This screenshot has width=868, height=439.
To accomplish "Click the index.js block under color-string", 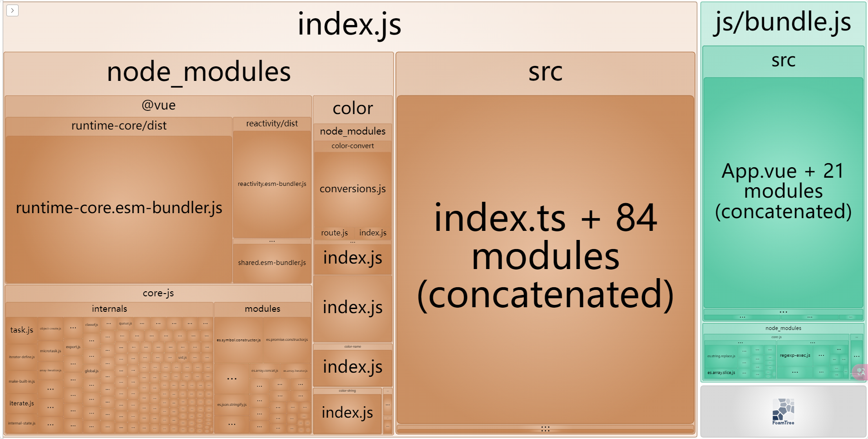I will [347, 413].
